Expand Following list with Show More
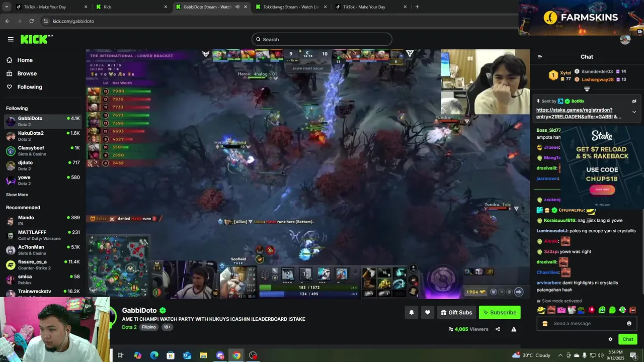Viewport: 644px width, 362px height. pos(17,195)
